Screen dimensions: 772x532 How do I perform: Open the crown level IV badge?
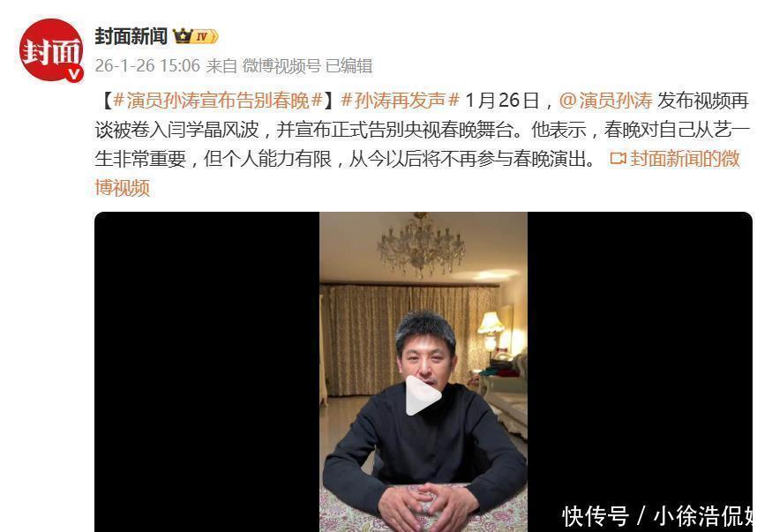(x=196, y=36)
